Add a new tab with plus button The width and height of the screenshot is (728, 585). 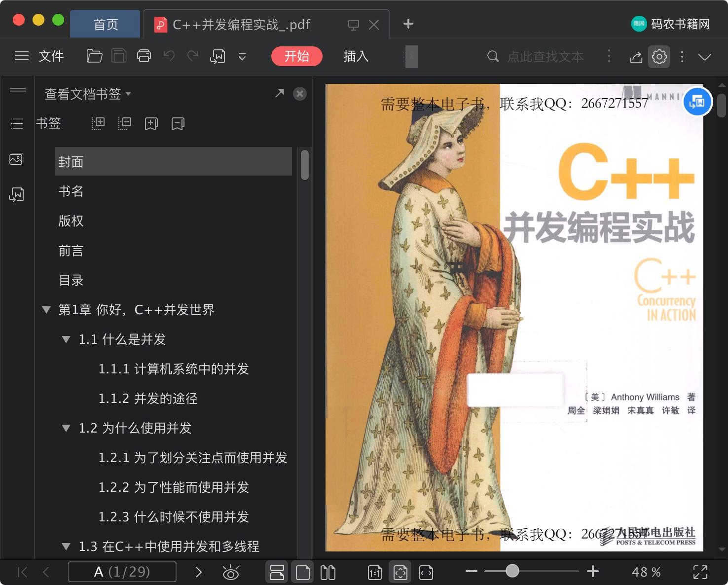pos(408,24)
